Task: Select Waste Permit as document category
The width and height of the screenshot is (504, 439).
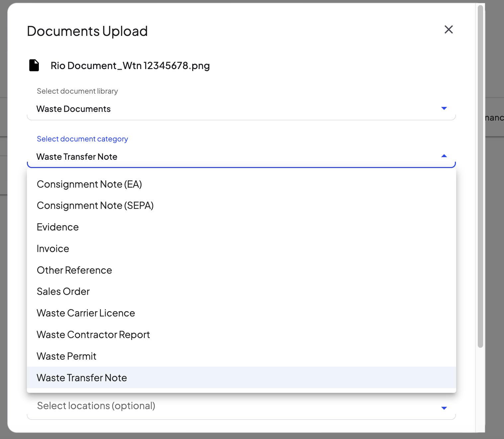Action: click(x=66, y=356)
